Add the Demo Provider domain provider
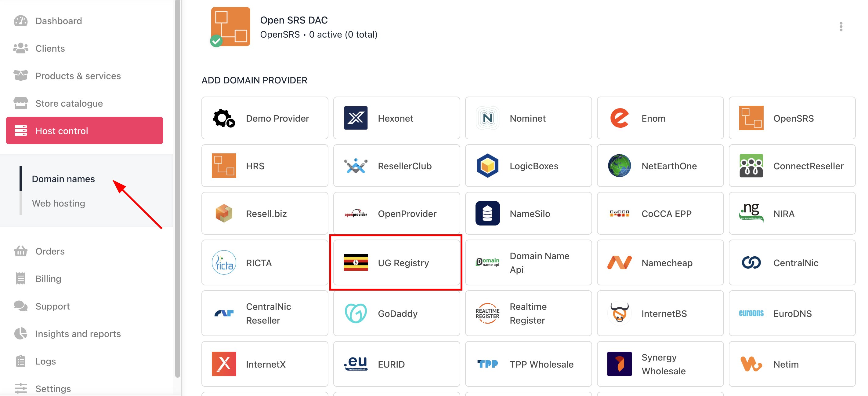This screenshot has height=396, width=868. (x=265, y=118)
